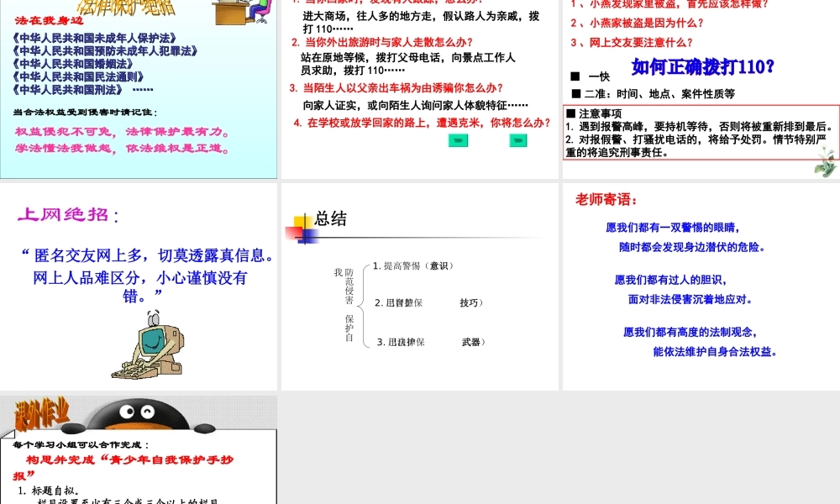
Task: Click answer 向家人证实，或向陌生人询问
Action: click(x=415, y=105)
